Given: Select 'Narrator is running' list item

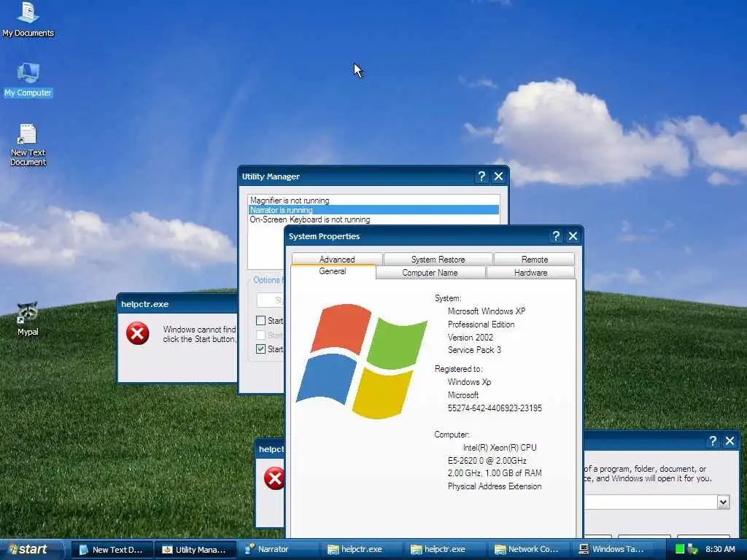Looking at the screenshot, I should (373, 210).
